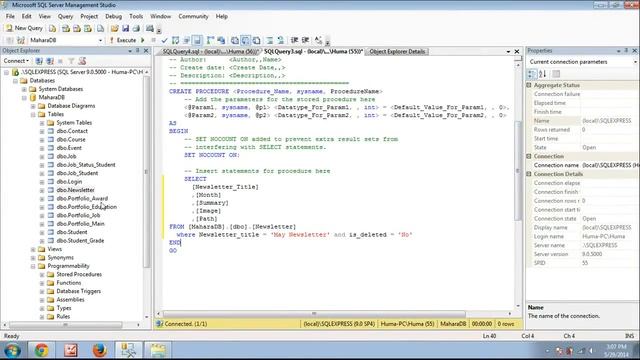Click the Object Explorer filter funnel icon
The width and height of the screenshot is (640, 360).
pyautogui.click(x=71, y=61)
